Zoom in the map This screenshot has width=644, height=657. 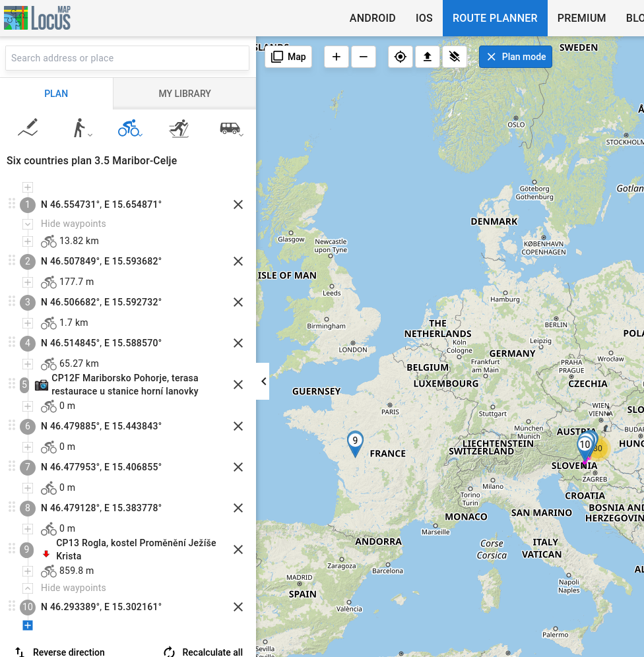337,57
